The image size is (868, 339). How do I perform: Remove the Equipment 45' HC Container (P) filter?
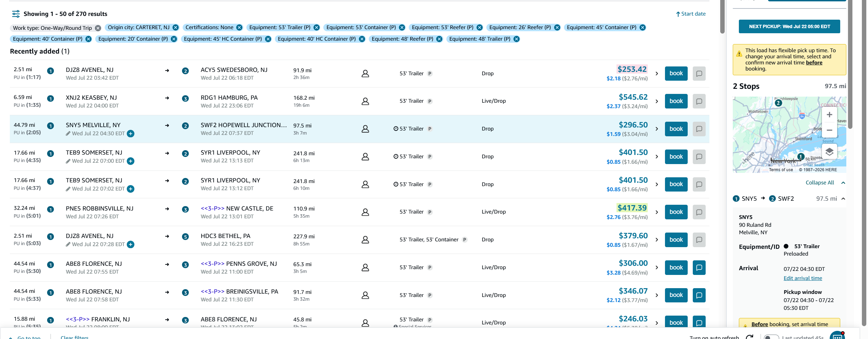point(268,39)
